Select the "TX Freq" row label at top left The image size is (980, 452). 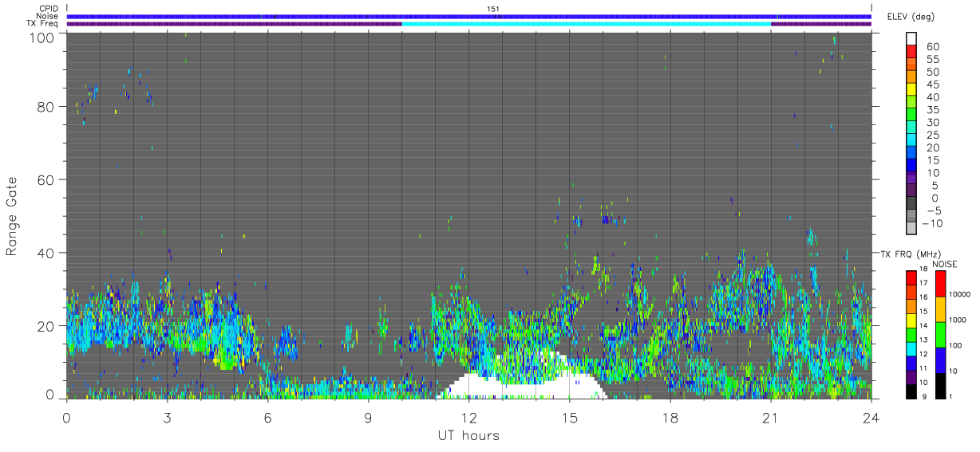click(x=43, y=23)
